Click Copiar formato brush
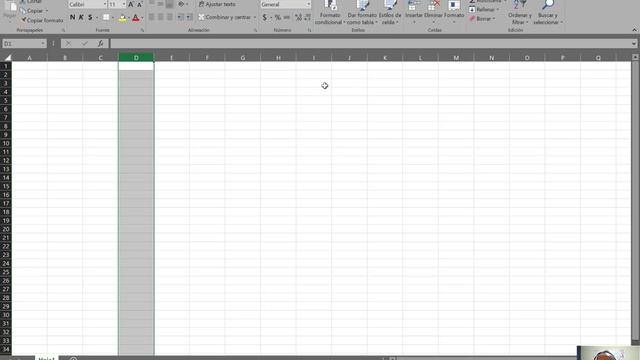Viewport: 640px width, 360px height. click(42, 20)
